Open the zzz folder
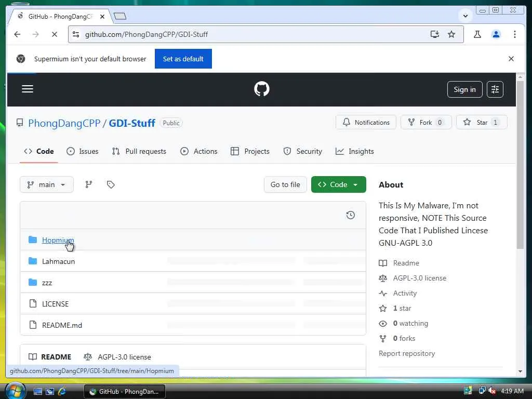Image resolution: width=532 pixels, height=399 pixels. pyautogui.click(x=47, y=283)
